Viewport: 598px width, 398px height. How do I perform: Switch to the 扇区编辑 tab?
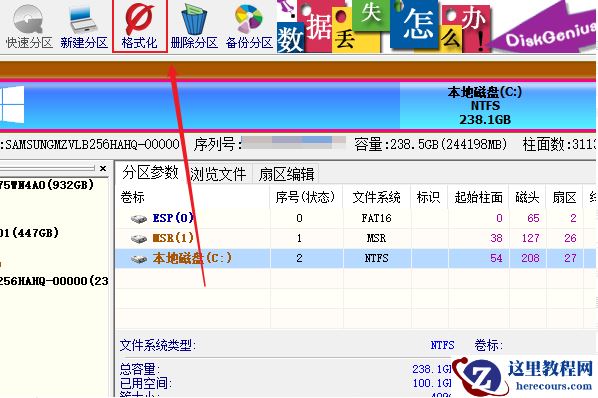tap(286, 174)
